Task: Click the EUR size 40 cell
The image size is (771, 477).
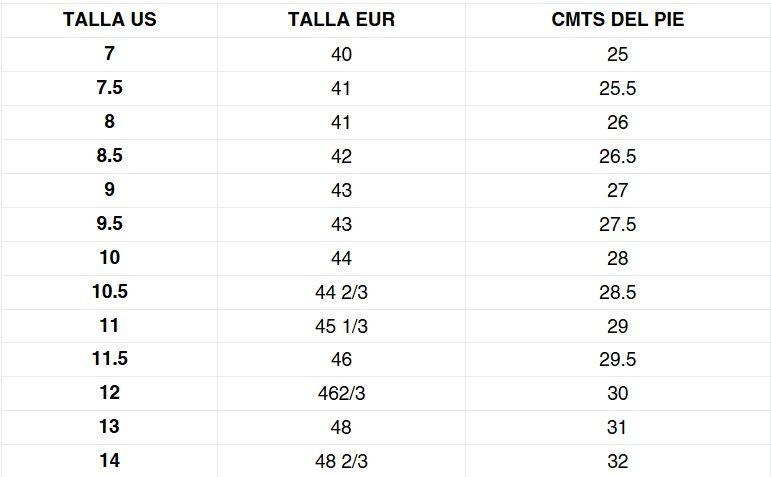Action: click(341, 54)
